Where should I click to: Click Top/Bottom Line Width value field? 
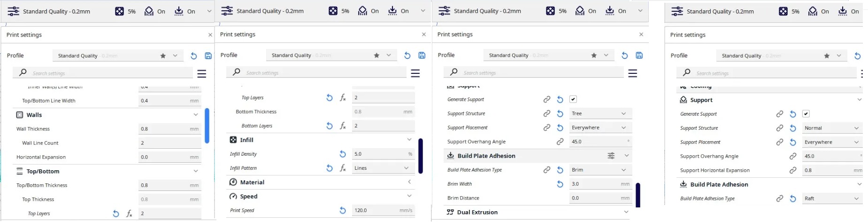170,101
